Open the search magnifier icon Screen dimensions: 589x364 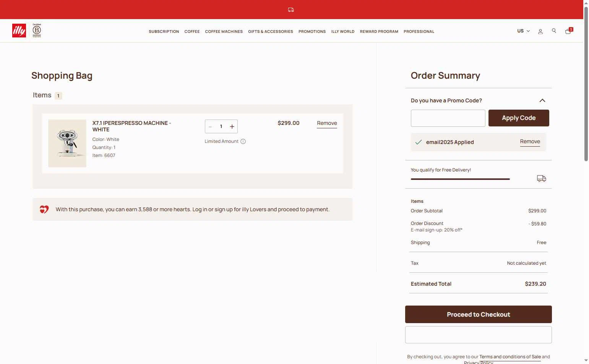coord(554,31)
